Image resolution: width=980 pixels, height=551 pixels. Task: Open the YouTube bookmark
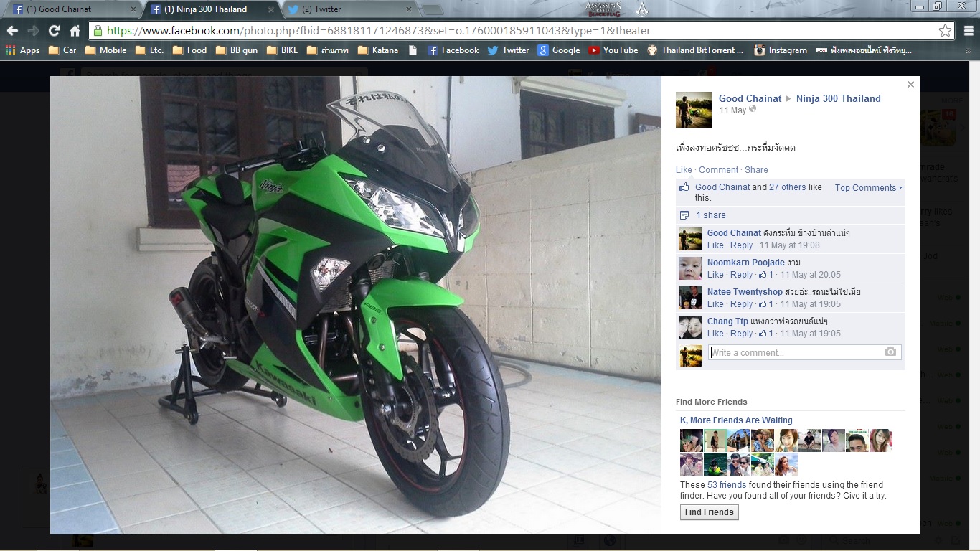[613, 50]
